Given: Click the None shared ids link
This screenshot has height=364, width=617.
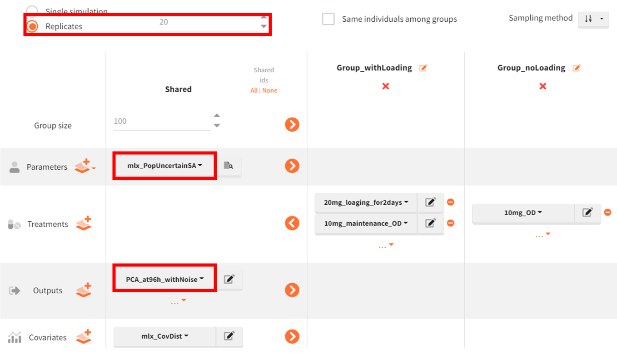Looking at the screenshot, I should coord(270,90).
